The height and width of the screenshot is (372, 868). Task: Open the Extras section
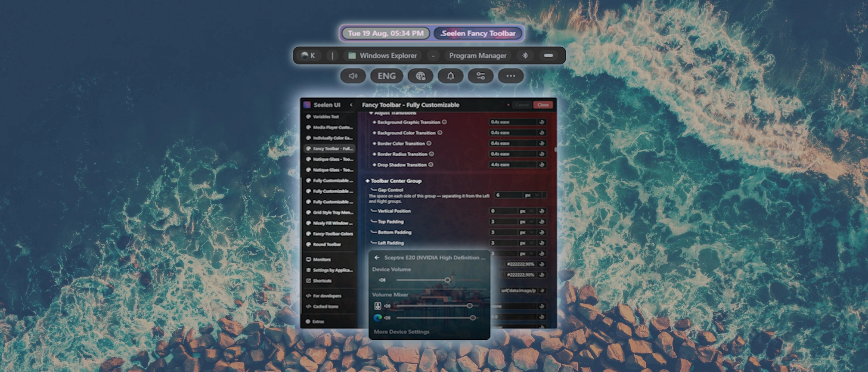coord(329,322)
